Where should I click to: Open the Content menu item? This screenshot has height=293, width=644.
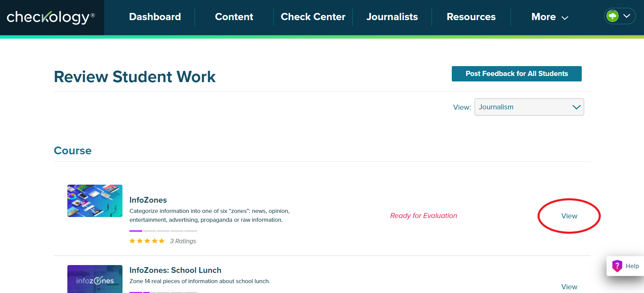(234, 17)
